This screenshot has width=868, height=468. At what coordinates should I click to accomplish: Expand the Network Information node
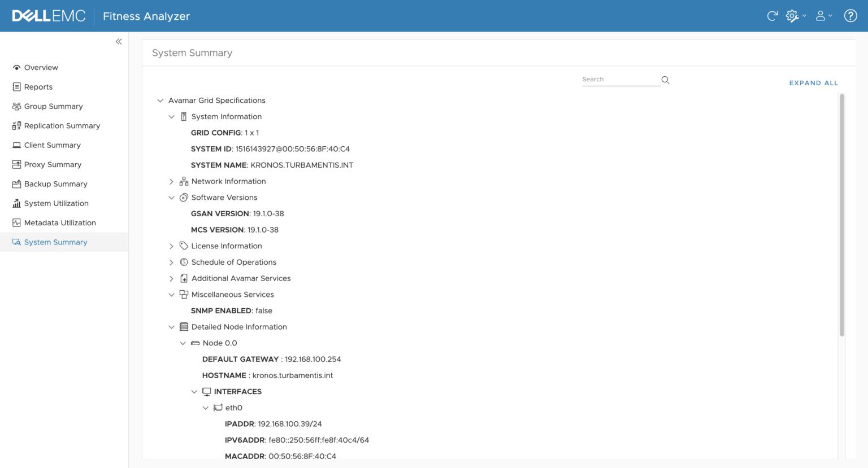[x=171, y=181]
